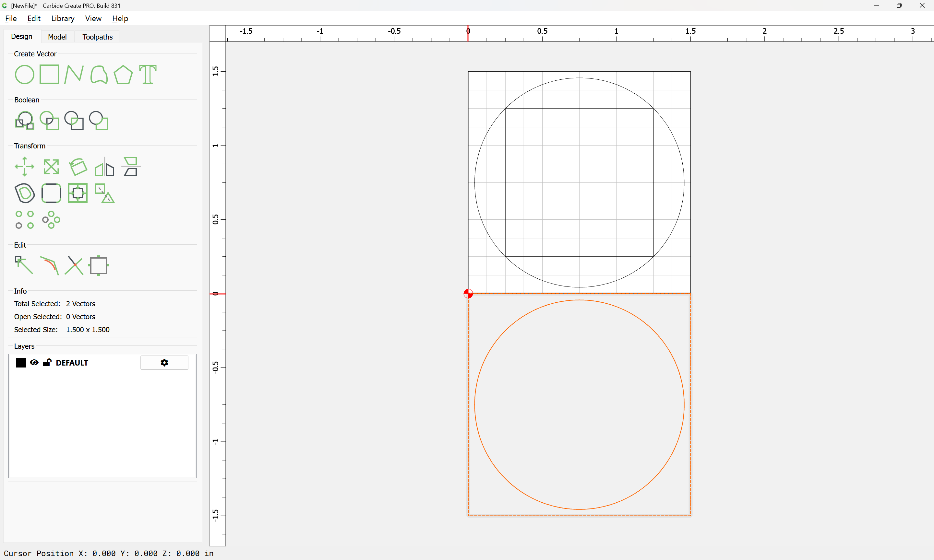934x560 pixels.
Task: Open the Rotate transform tool
Action: pos(78,167)
